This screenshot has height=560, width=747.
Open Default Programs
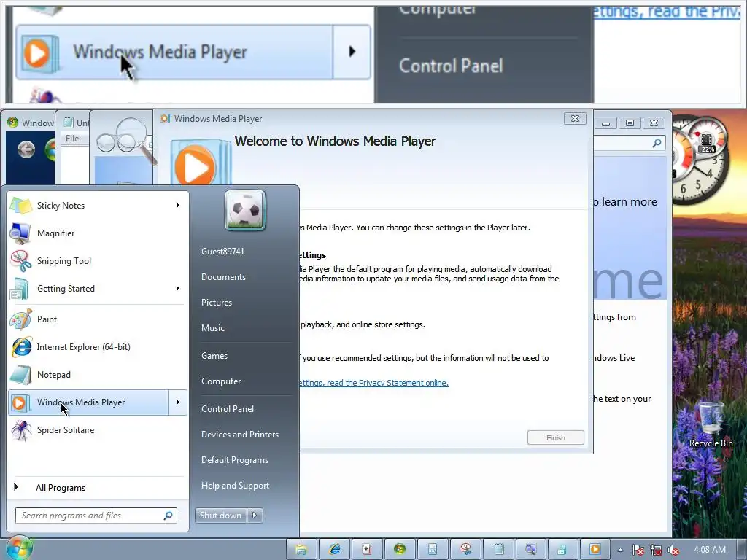(x=235, y=460)
